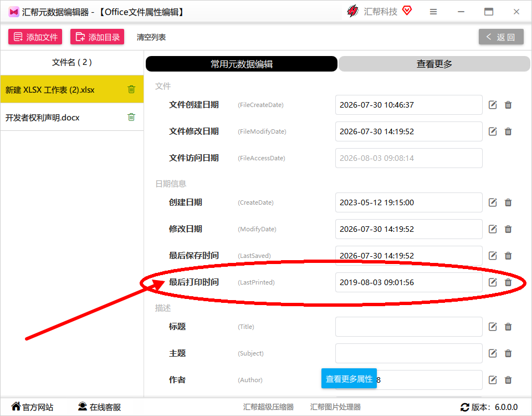Switch to 常用元数据编辑 tab
The width and height of the screenshot is (532, 416).
[242, 64]
